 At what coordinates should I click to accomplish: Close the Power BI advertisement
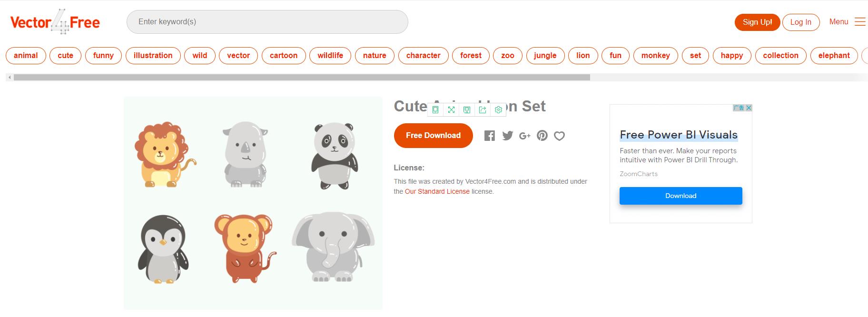pos(749,108)
